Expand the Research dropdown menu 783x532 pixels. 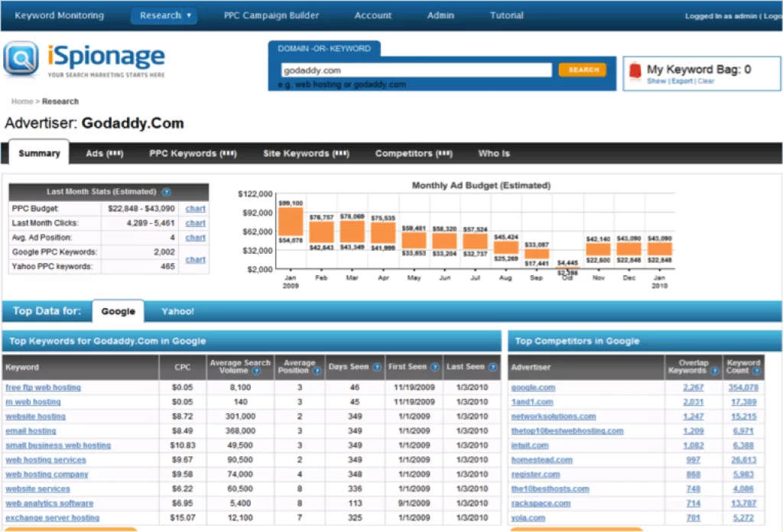point(164,15)
